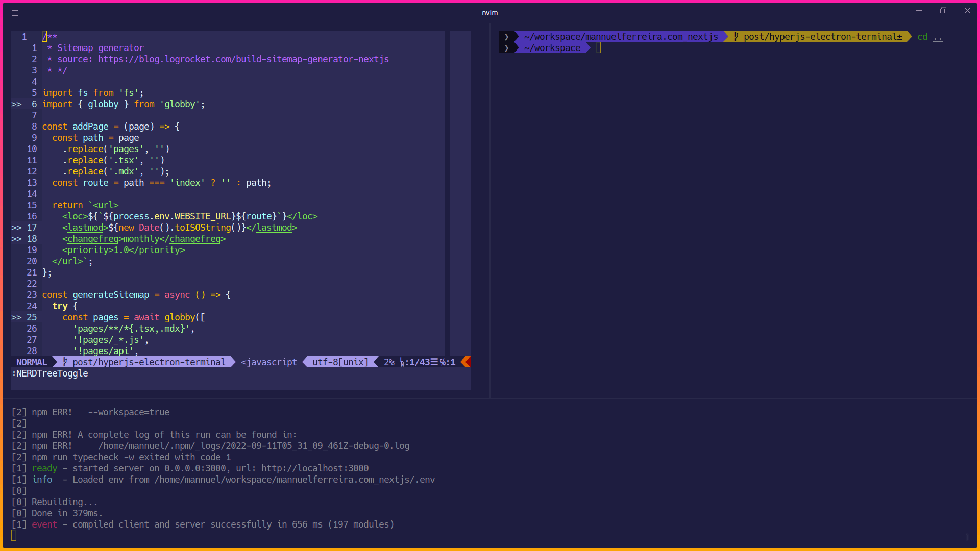Click the 'Sitemap generator' comment text
This screenshot has height=551, width=980.
tap(101, 48)
